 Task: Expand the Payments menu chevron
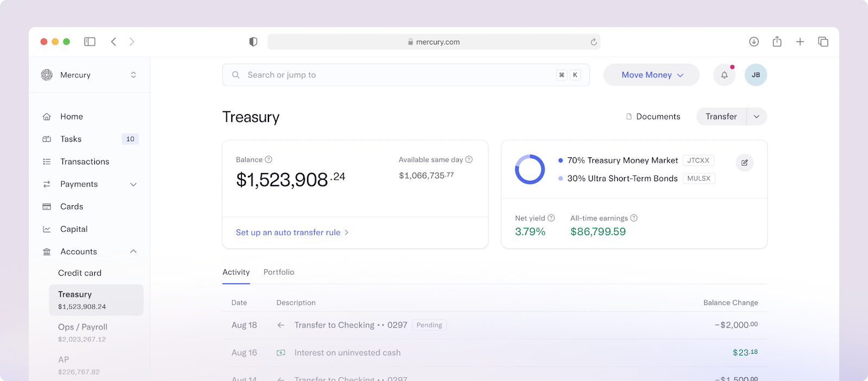tap(133, 185)
